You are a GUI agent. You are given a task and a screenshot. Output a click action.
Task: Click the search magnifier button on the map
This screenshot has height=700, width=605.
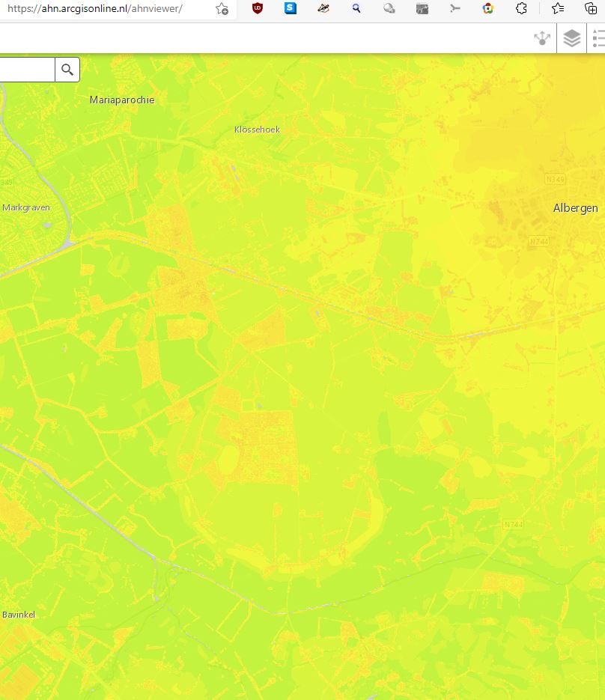pyautogui.click(x=67, y=70)
